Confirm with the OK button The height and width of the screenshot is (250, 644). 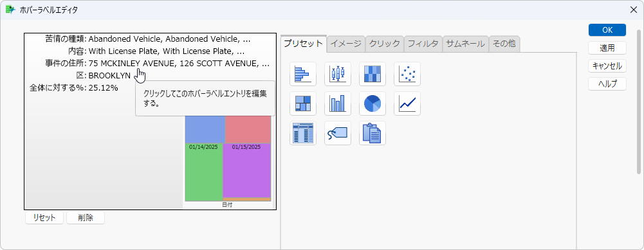[x=607, y=30]
